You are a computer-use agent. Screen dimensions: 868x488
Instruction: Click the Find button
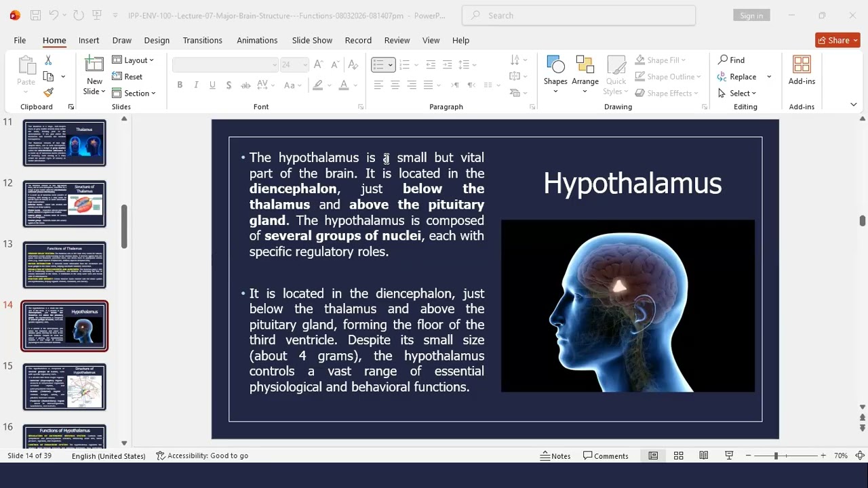tap(732, 60)
